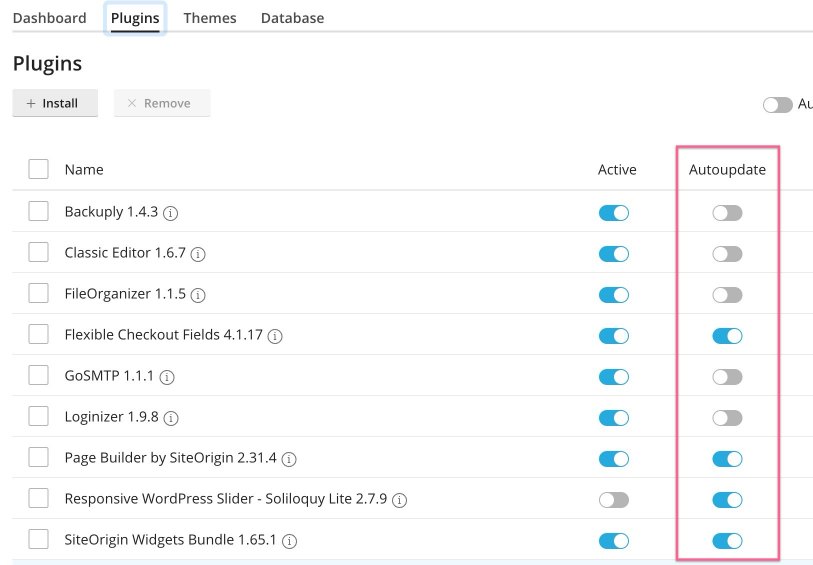Click SiteOrigin Widgets Bundle 1.65.1 name
Screen dimensions: 813x565
(x=170, y=539)
